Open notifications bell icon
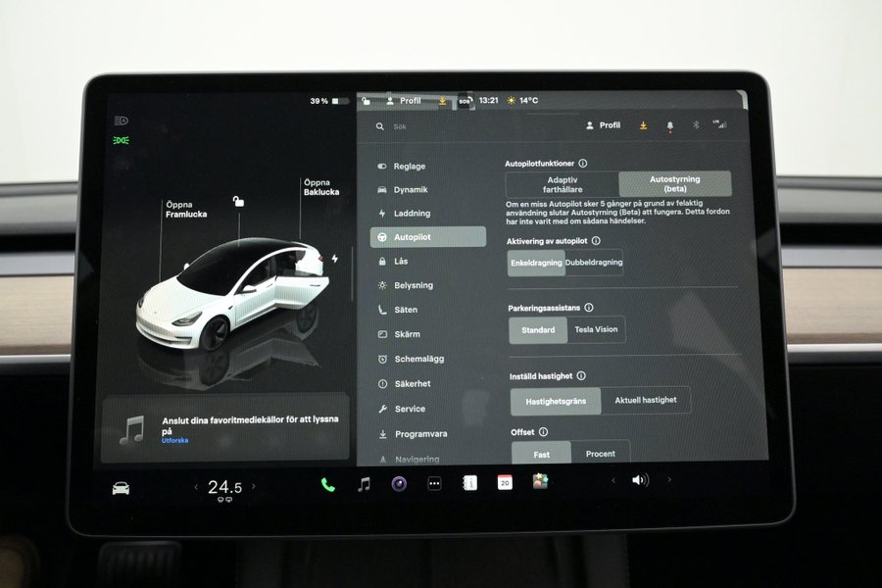This screenshot has height=588, width=882. click(670, 125)
